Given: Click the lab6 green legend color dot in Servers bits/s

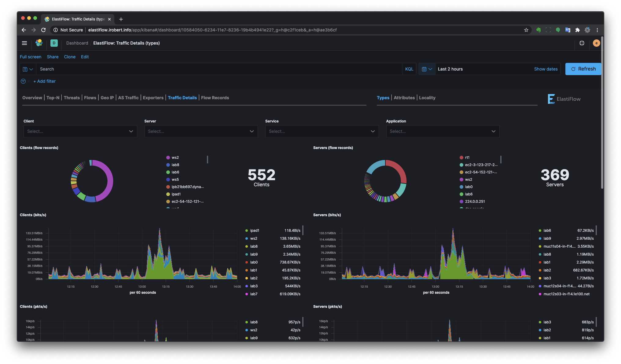Looking at the screenshot, I should (x=540, y=231).
